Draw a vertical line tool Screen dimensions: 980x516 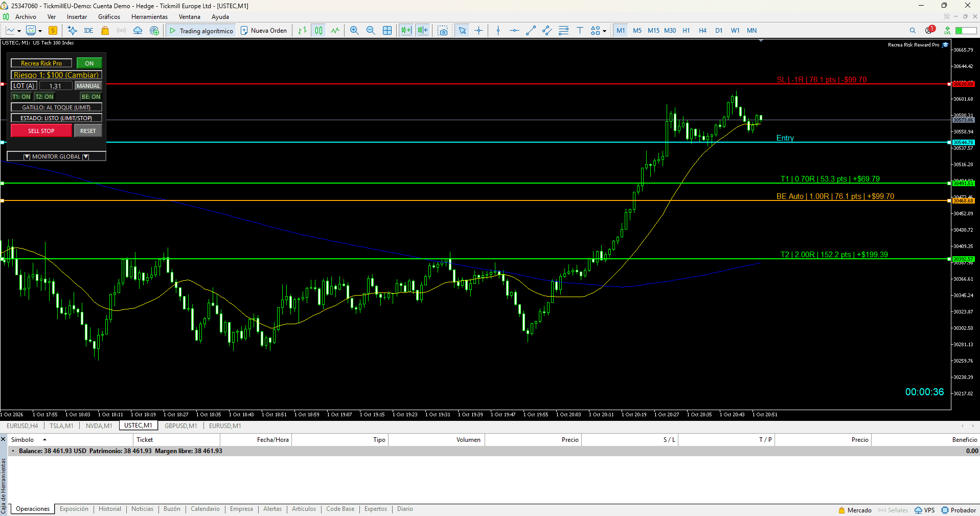click(498, 31)
